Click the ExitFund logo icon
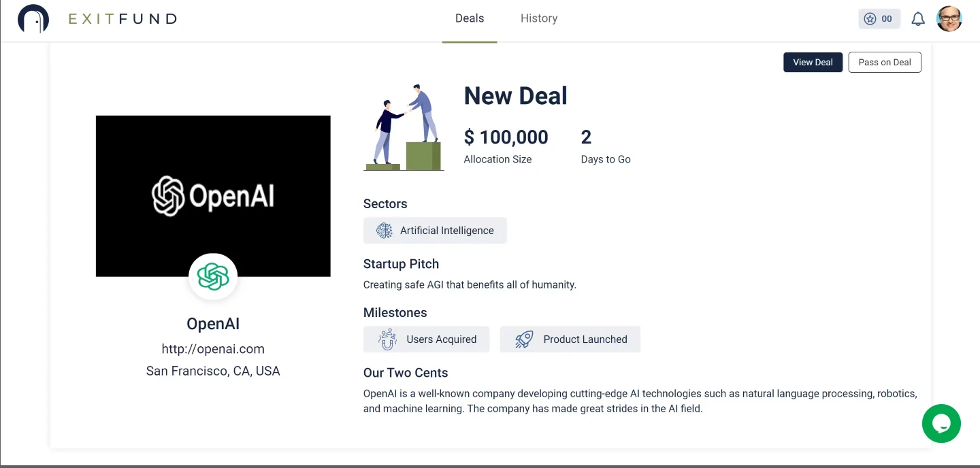 click(x=33, y=18)
